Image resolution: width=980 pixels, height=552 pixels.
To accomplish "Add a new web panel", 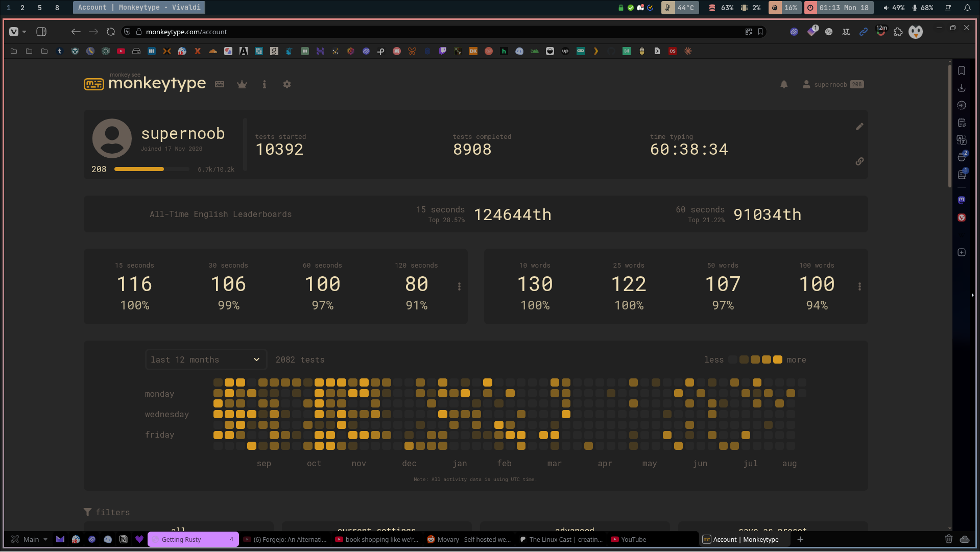I will tap(962, 252).
